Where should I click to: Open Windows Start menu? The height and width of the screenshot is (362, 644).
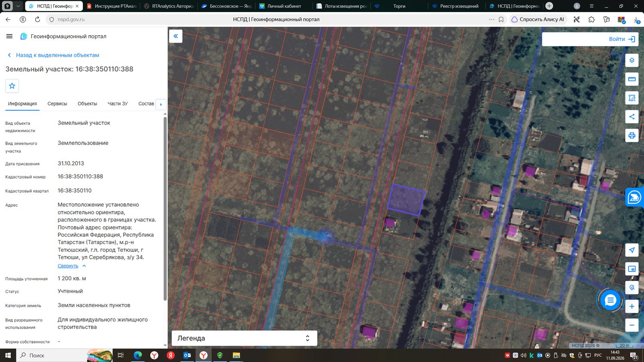[8, 355]
